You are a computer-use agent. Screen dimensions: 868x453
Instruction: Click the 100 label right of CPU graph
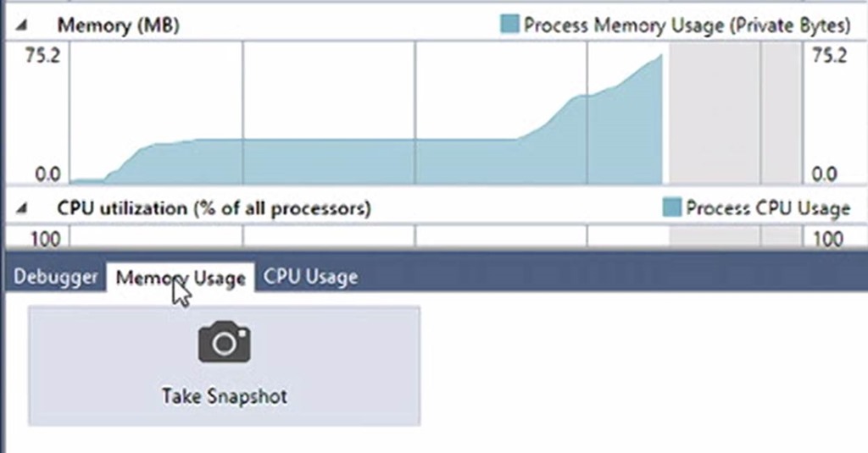[x=827, y=239]
